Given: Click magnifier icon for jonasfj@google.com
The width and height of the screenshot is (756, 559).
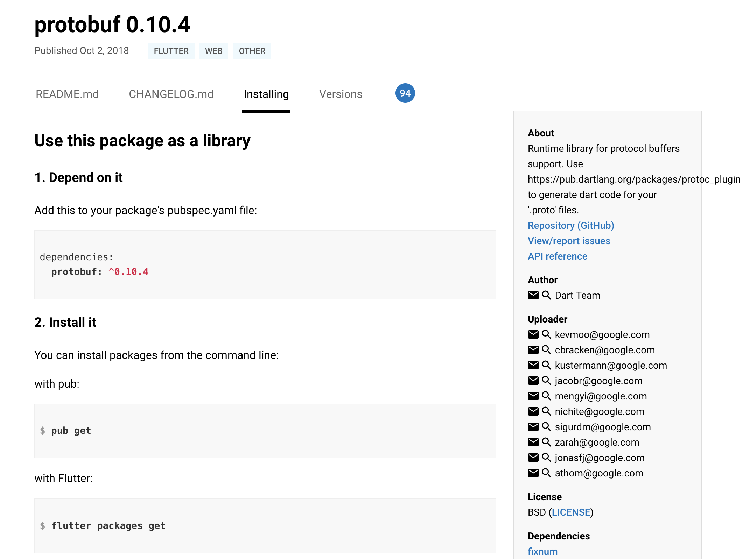Looking at the screenshot, I should 546,458.
